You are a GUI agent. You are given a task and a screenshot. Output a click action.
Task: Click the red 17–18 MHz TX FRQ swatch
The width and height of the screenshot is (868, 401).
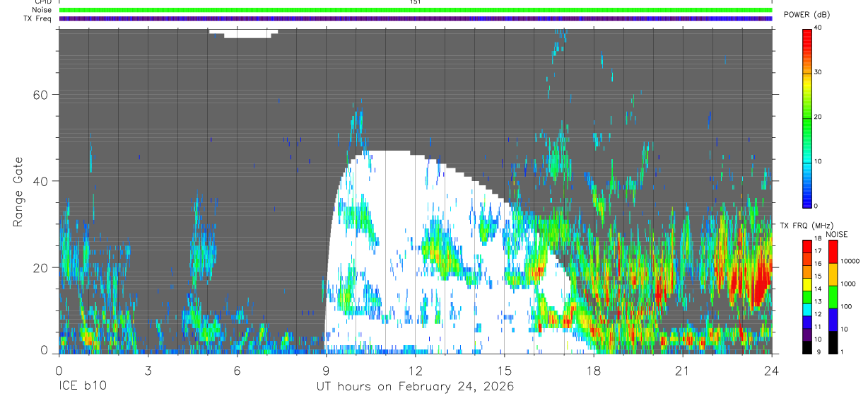(807, 246)
